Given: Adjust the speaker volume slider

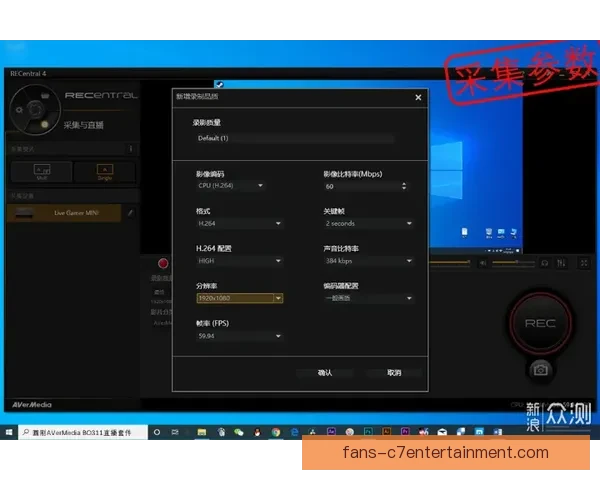Looking at the screenshot, I should pyautogui.click(x=514, y=263).
